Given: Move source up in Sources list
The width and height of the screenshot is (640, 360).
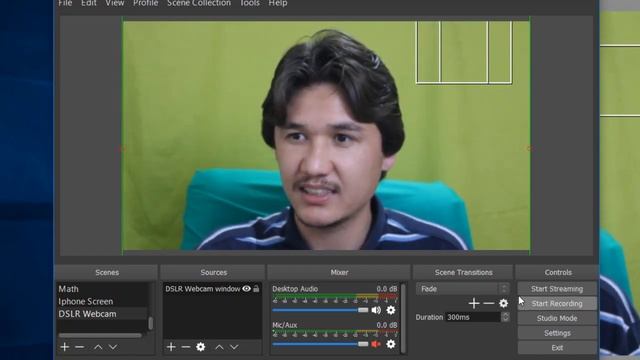Looking at the screenshot, I should [219, 347].
